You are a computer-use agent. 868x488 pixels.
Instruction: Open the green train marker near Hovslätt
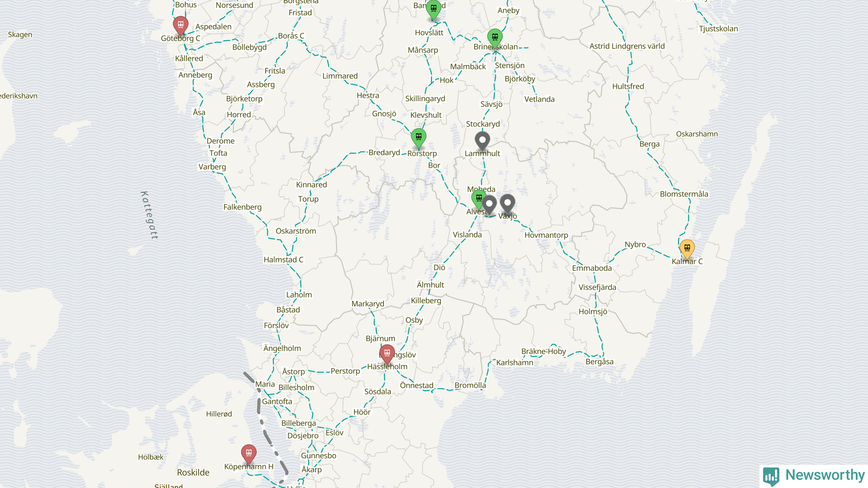coord(433,9)
